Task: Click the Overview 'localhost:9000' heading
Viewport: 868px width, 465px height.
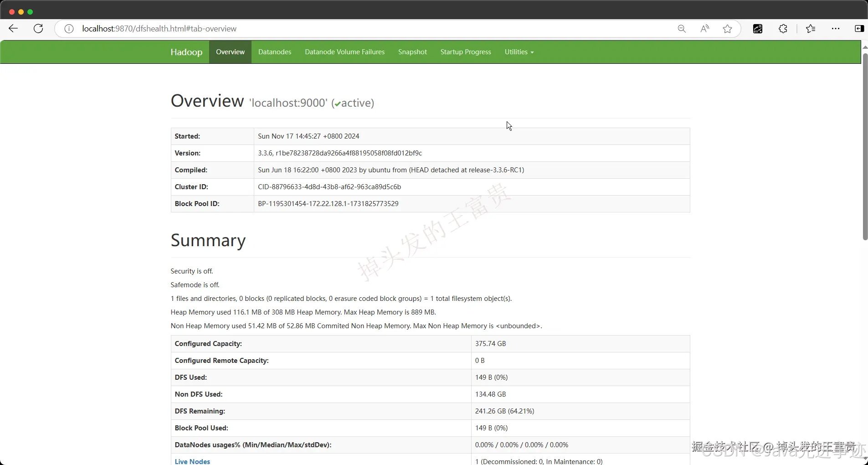Action: click(x=272, y=101)
